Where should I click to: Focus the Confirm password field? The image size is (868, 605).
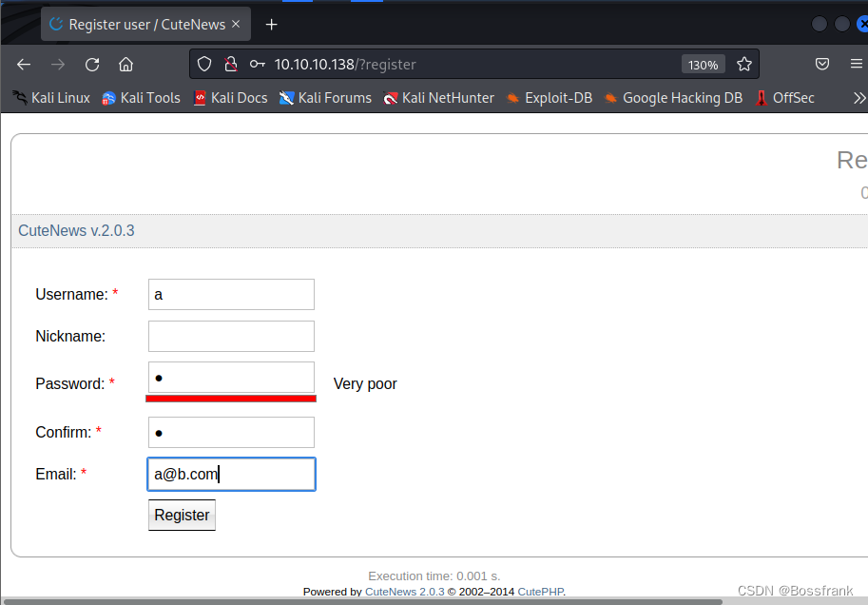(231, 432)
